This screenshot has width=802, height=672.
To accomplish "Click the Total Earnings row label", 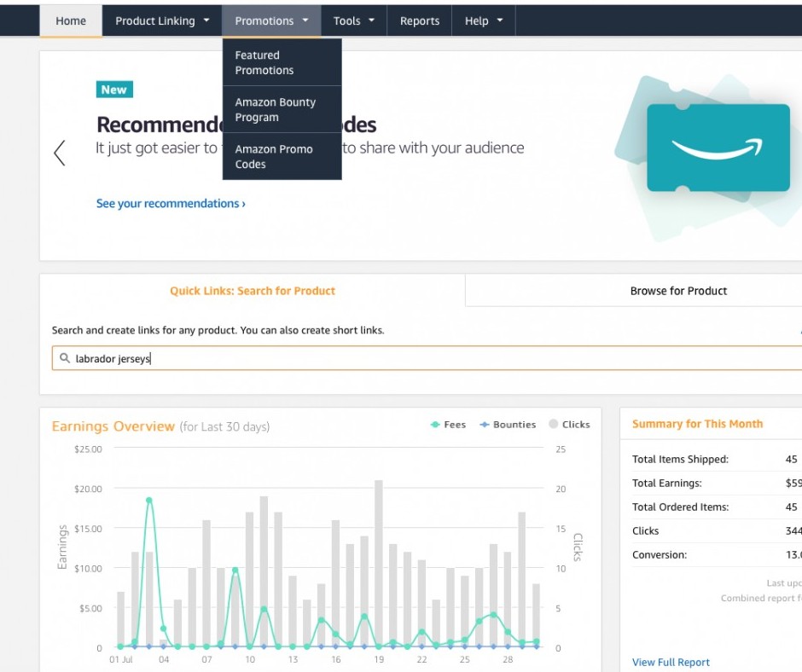I will [x=667, y=484].
